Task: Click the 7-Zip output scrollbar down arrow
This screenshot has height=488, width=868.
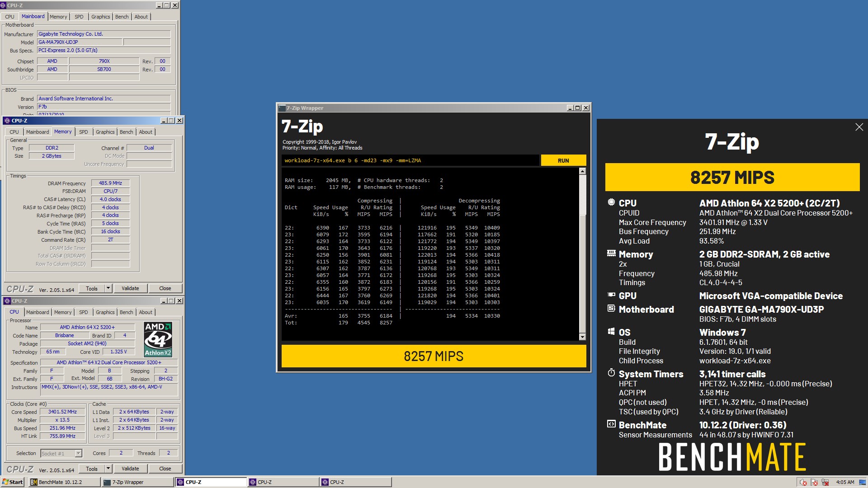Action: [x=582, y=337]
